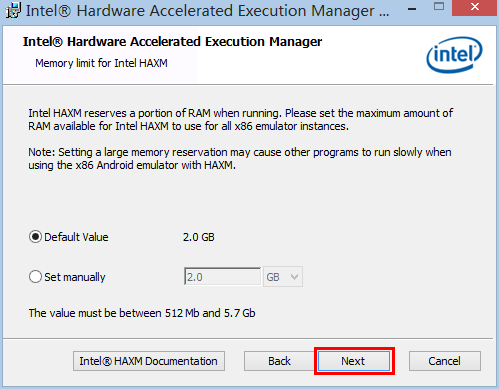Image resolution: width=499 pixels, height=389 pixels.
Task: Open the GB unit dropdown
Action: [283, 277]
